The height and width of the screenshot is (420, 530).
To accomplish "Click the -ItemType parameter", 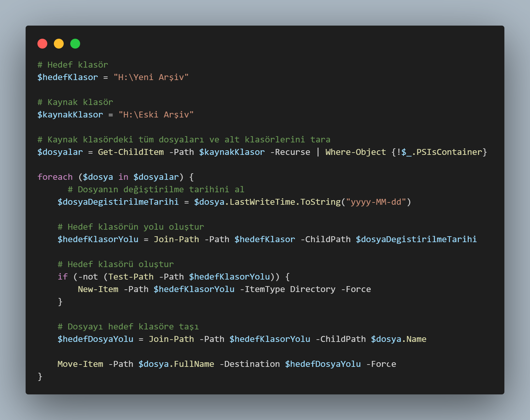I will coord(262,289).
